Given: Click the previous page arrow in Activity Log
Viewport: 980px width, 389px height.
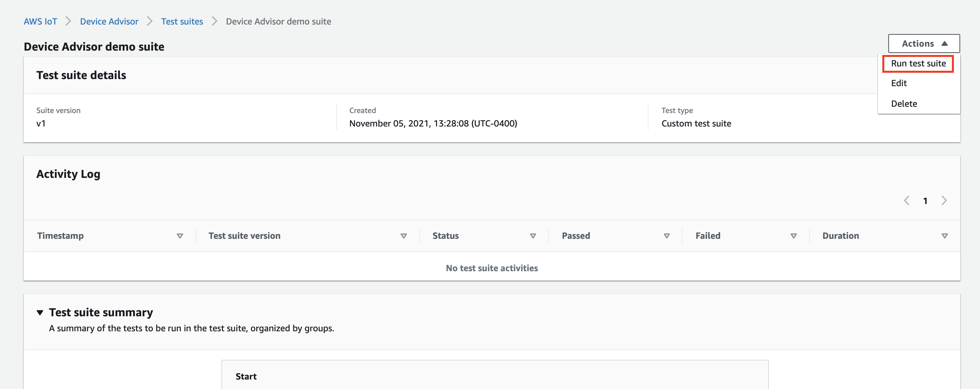Looking at the screenshot, I should click(906, 200).
